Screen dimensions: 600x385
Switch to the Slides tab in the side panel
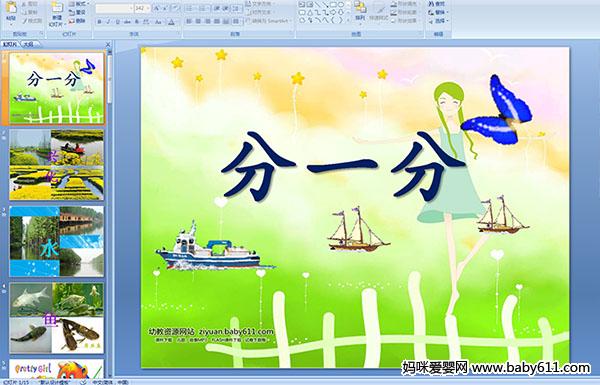(x=10, y=44)
